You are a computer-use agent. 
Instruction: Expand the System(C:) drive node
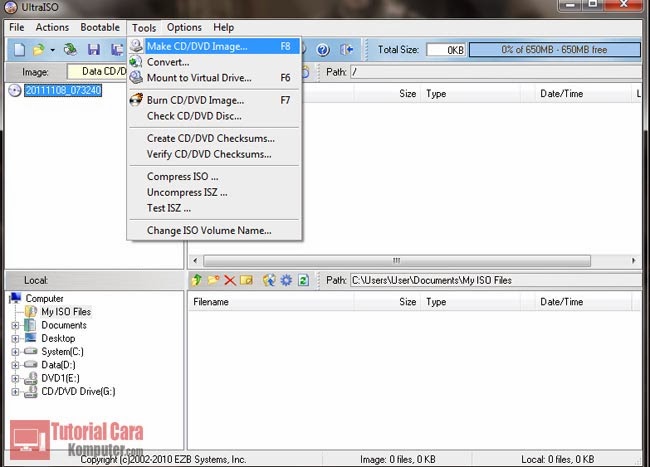point(15,352)
